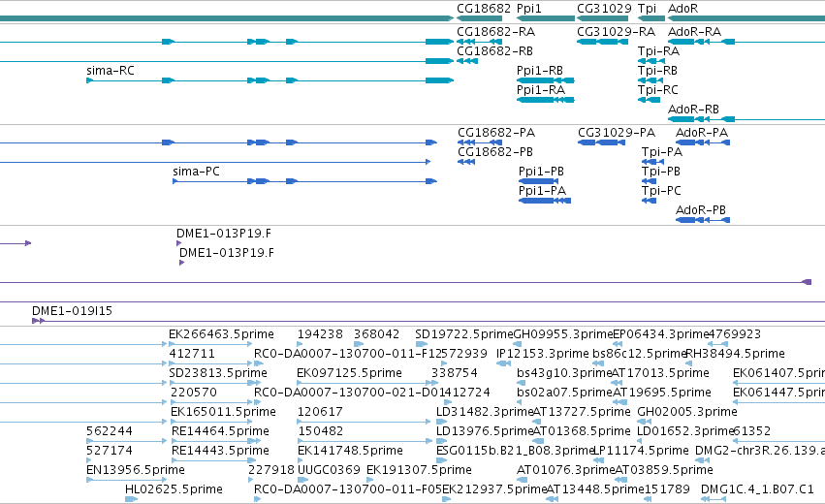This screenshot has height=504, width=825.
Task: Click the Tpi-RB transcript label
Action: (657, 71)
